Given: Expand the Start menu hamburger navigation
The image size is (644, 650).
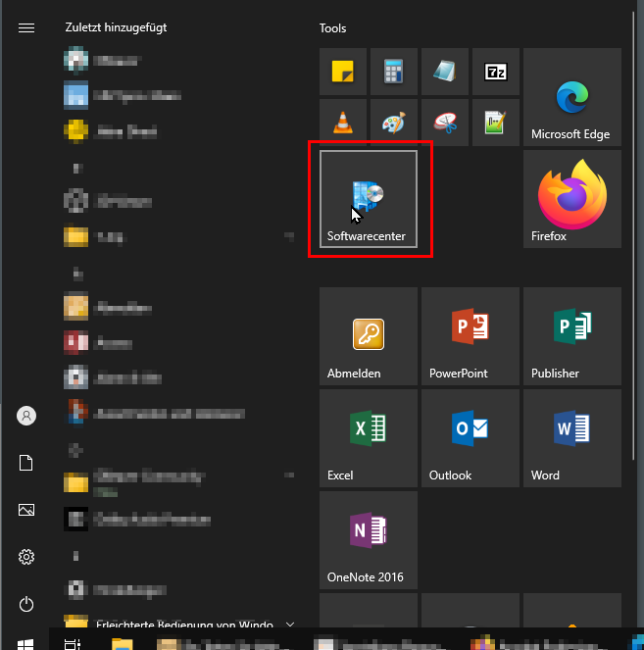Looking at the screenshot, I should [x=26, y=27].
